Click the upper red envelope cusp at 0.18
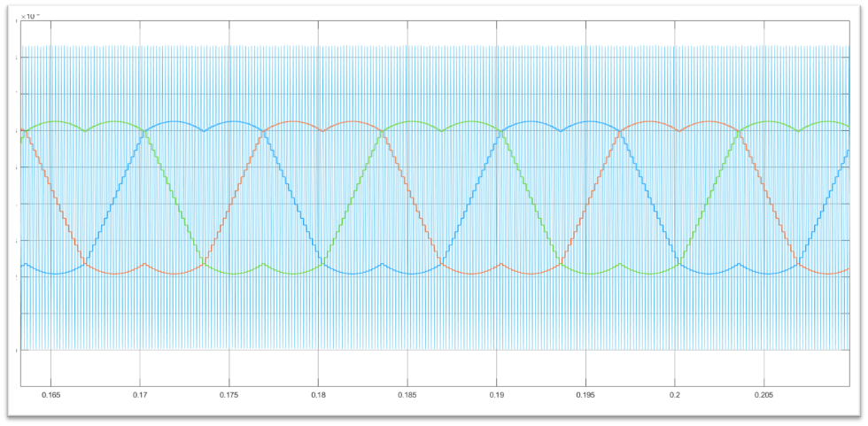 [323, 132]
